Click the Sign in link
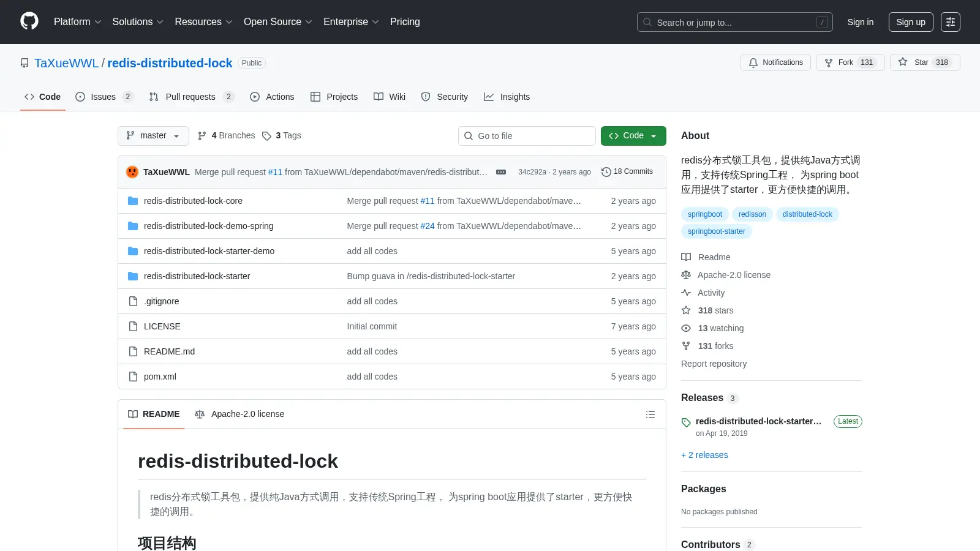The image size is (980, 551). click(861, 22)
